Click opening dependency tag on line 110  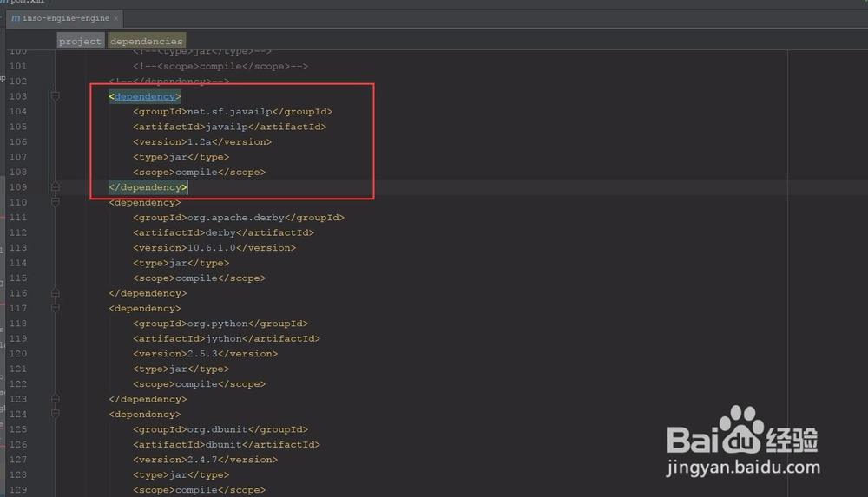coord(144,203)
